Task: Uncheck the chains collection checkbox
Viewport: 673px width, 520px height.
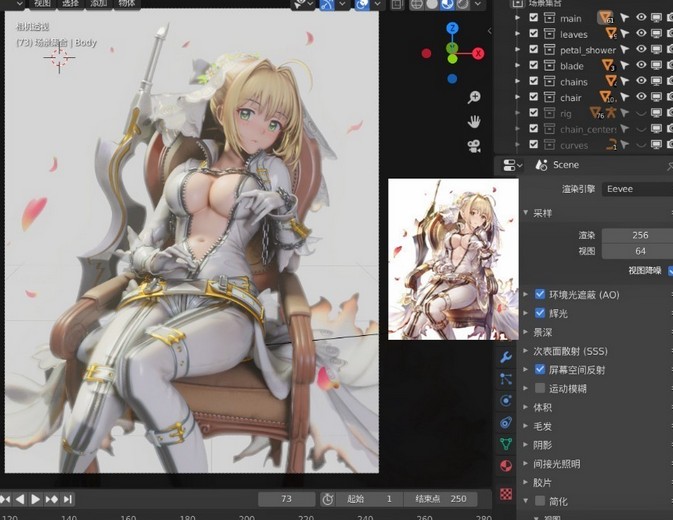Action: 534,81
